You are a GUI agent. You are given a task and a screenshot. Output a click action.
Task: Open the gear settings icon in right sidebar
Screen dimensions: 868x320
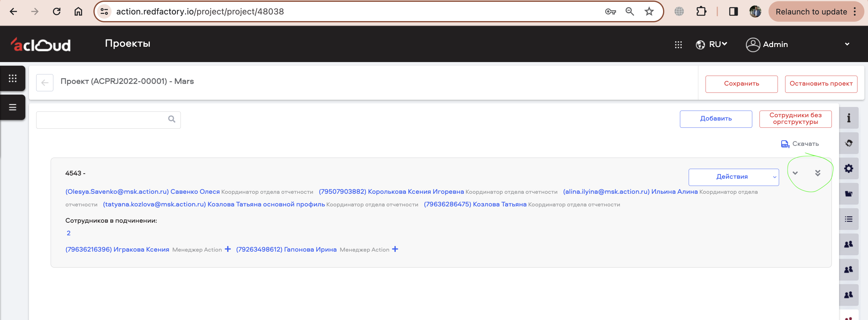tap(848, 168)
